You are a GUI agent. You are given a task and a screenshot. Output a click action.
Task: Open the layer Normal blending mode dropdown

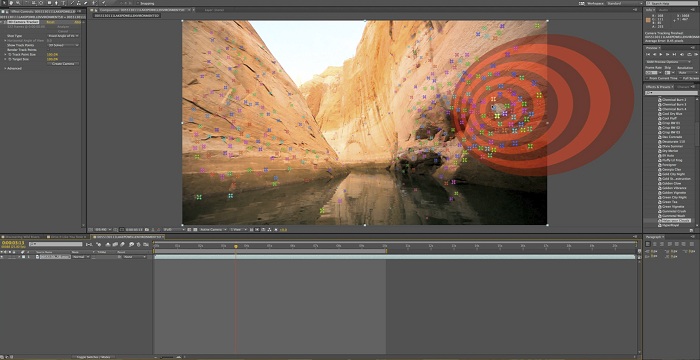point(80,257)
